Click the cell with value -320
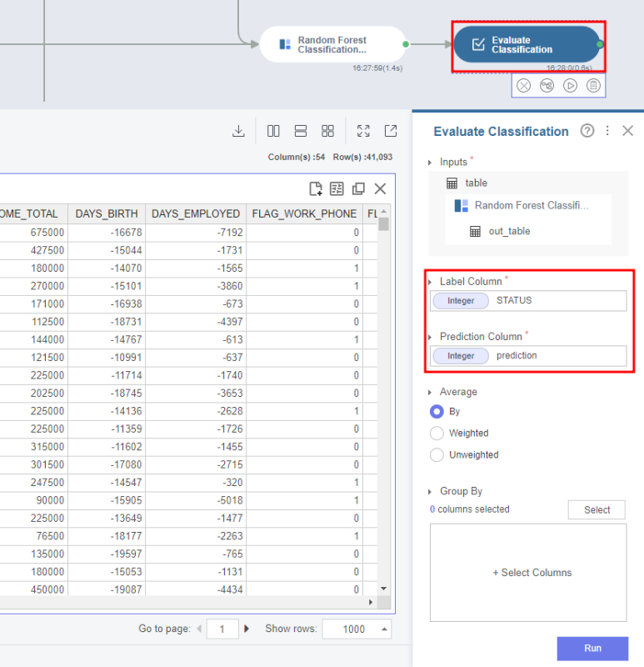 (x=196, y=483)
